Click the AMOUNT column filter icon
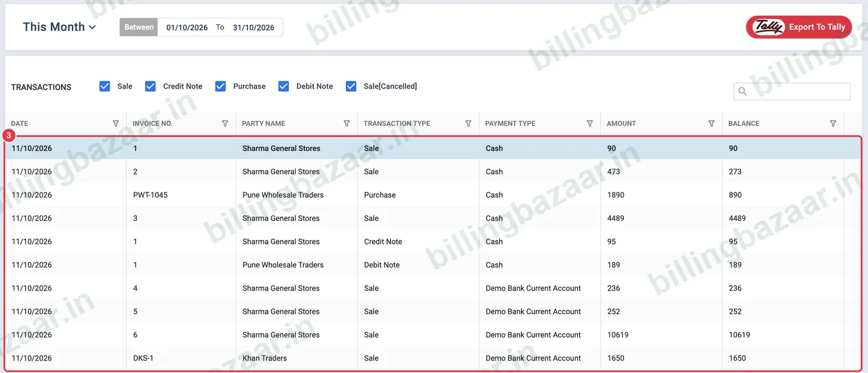 tap(711, 124)
